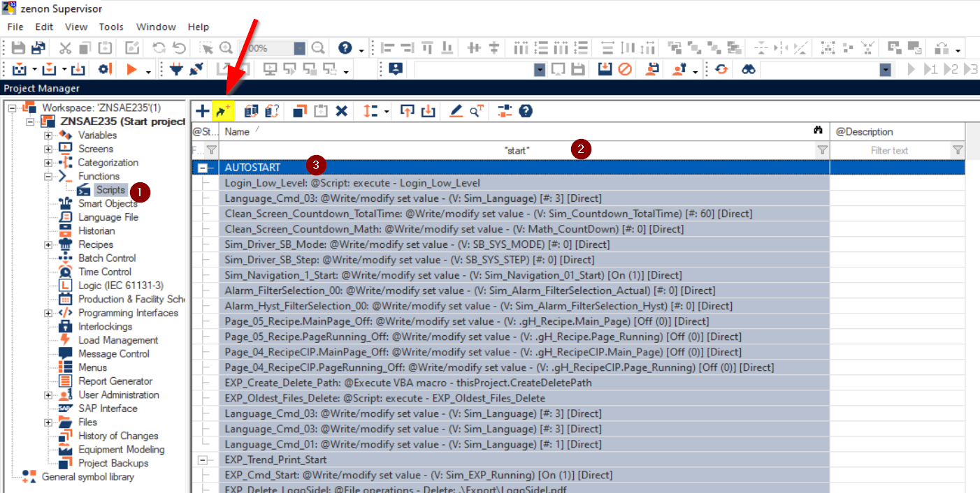
Task: Select the EXP_Oldest_Files_Delete script row
Action: coord(524,398)
